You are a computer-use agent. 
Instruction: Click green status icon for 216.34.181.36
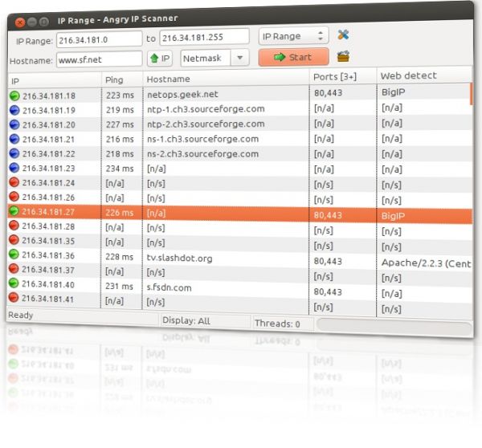pos(14,256)
